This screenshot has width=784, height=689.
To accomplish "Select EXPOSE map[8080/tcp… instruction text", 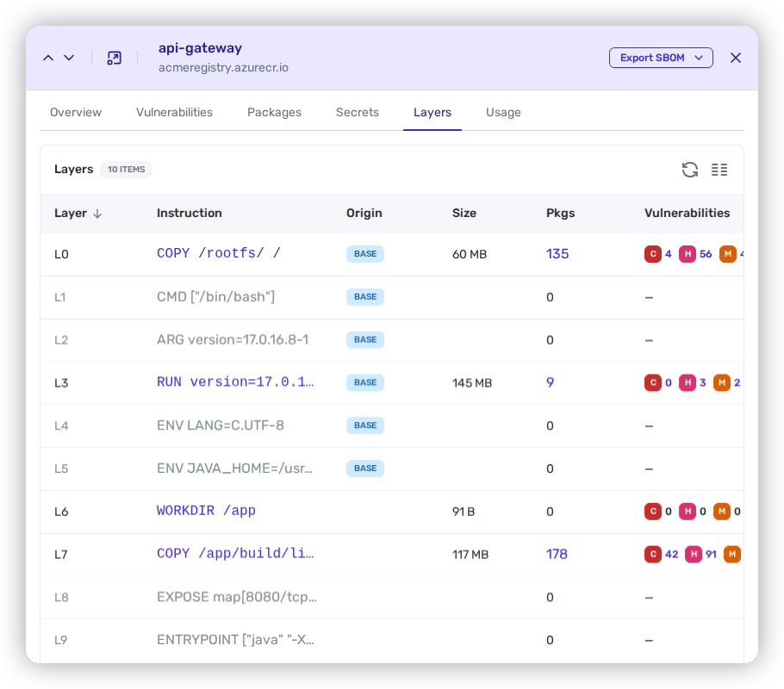I will 237,597.
